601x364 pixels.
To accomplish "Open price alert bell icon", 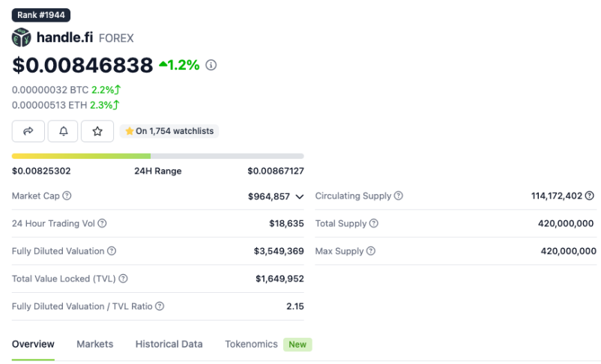I will [x=63, y=131].
